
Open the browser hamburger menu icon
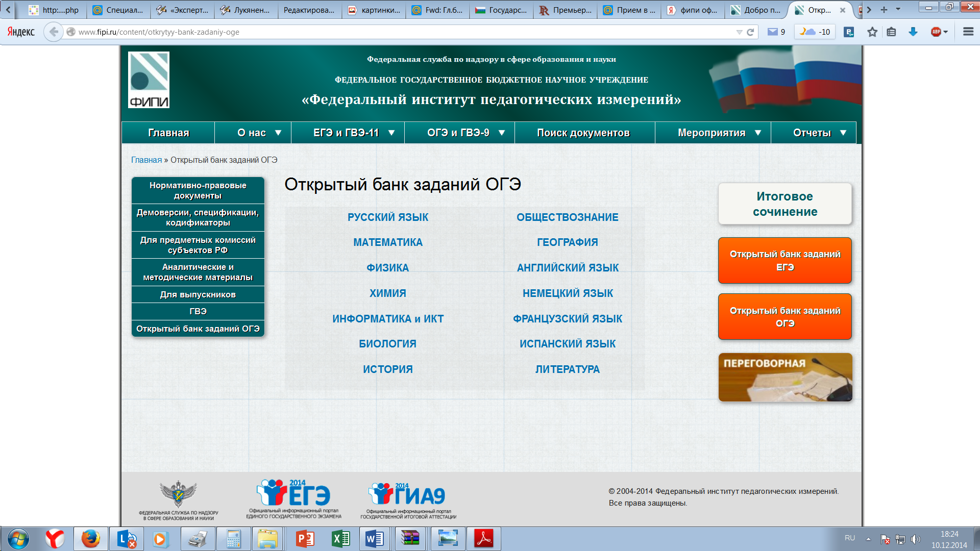tap(968, 32)
